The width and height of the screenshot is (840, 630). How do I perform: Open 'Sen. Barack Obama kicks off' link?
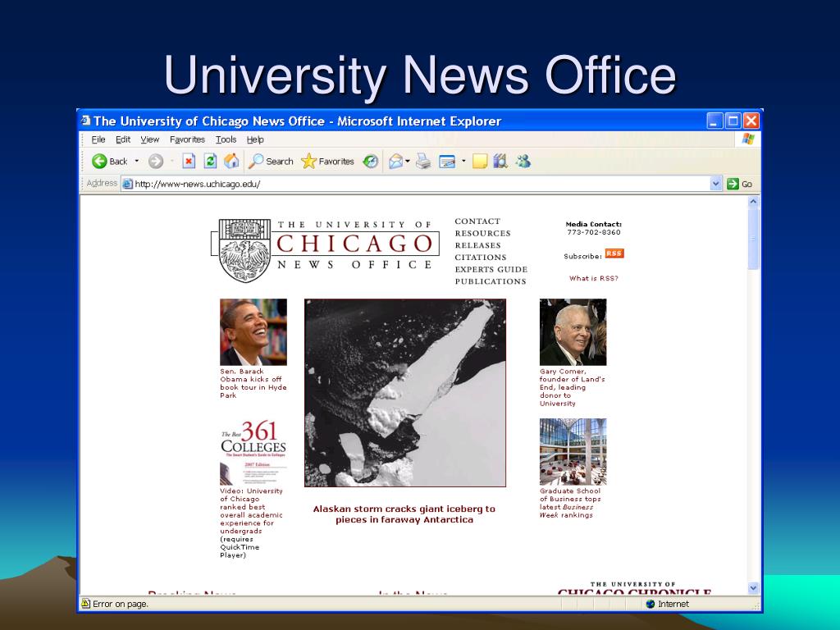tap(253, 383)
